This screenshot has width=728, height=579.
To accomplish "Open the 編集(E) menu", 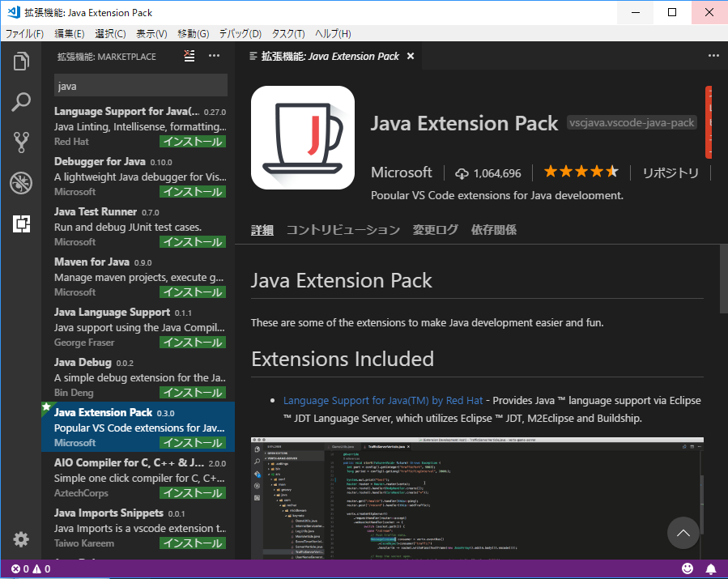I will [x=69, y=33].
